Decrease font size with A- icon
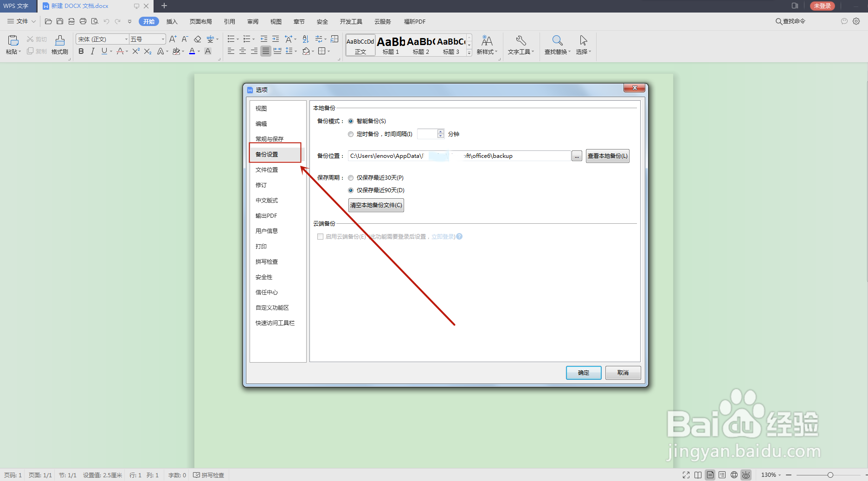 pyautogui.click(x=185, y=39)
